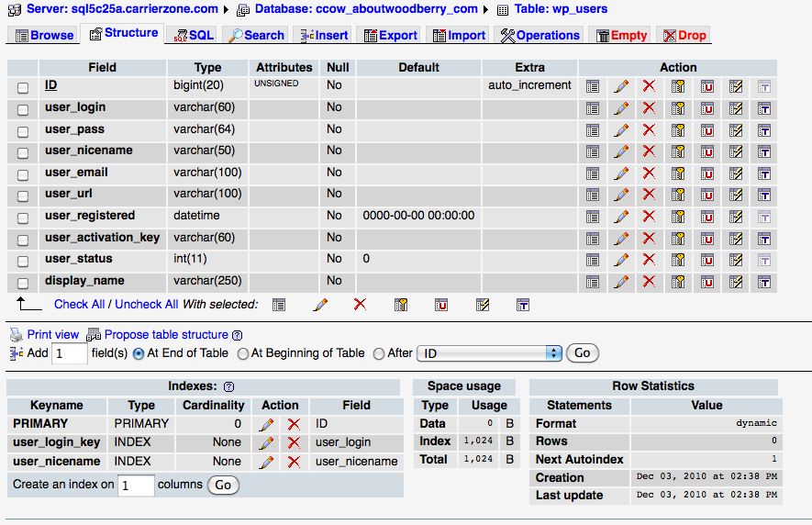Viewport: 812px width, 525px height.
Task: Click the fulltext icon for display_name
Action: pyautogui.click(x=763, y=282)
